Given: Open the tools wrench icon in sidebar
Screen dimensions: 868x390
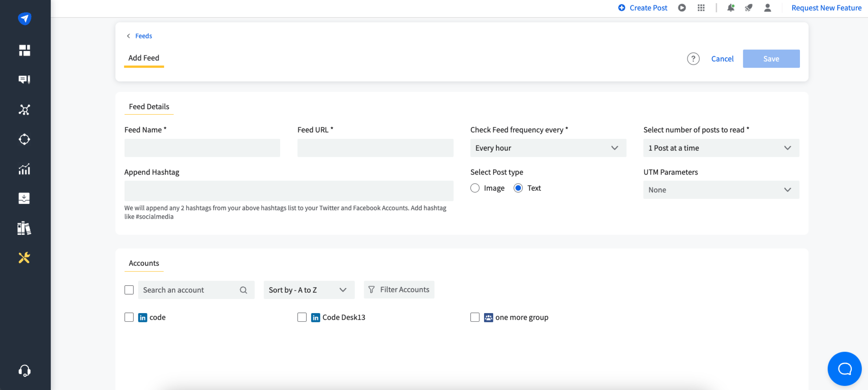Looking at the screenshot, I should [24, 258].
